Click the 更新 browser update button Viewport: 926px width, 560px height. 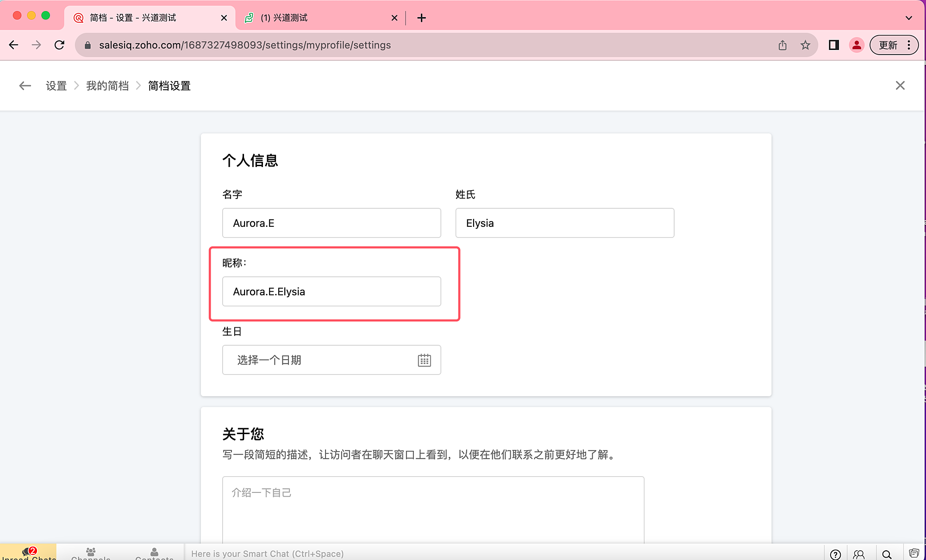coord(888,45)
